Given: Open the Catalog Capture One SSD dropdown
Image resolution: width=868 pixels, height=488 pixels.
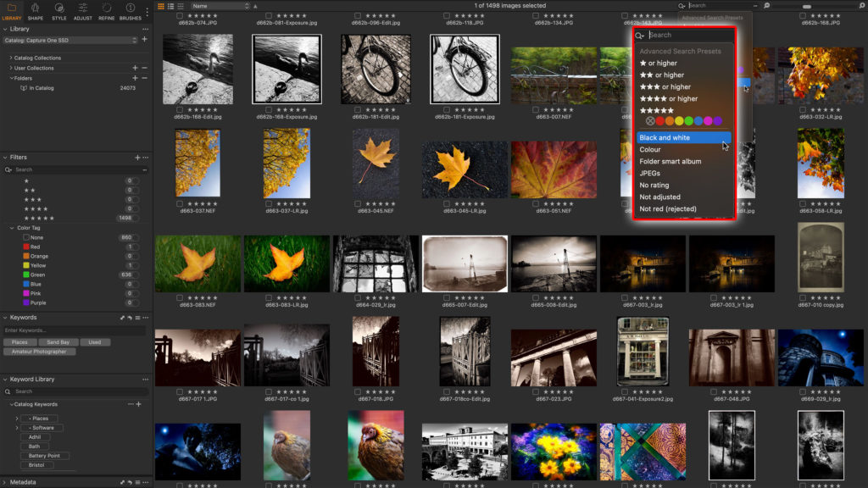Looking at the screenshot, I should point(70,41).
